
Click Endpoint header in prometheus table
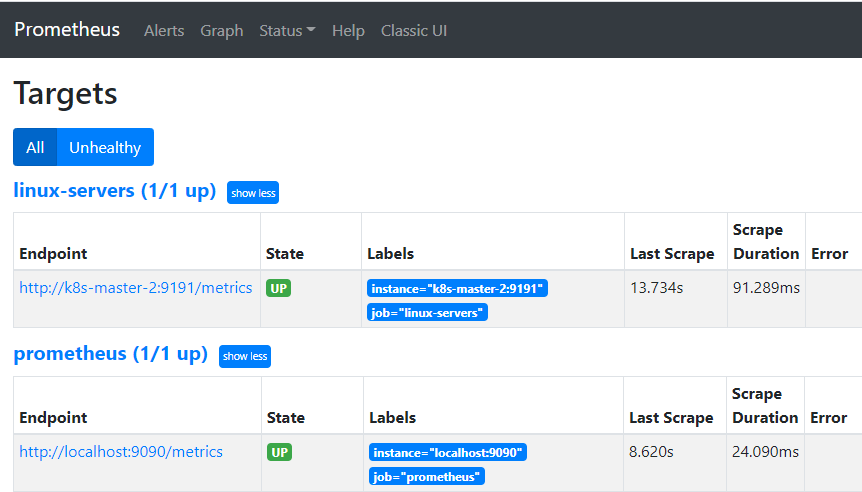pos(53,418)
